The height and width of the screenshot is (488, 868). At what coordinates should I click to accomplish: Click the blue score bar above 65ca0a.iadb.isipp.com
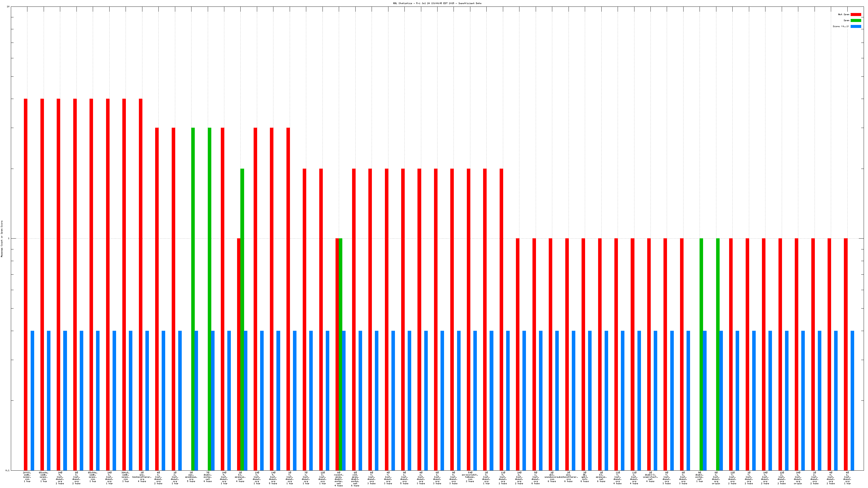pyautogui.click(x=49, y=400)
